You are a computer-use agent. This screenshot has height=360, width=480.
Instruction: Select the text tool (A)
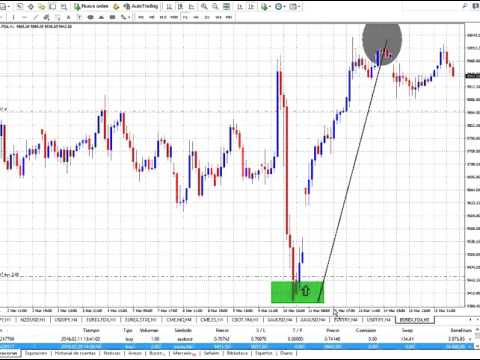68,17
